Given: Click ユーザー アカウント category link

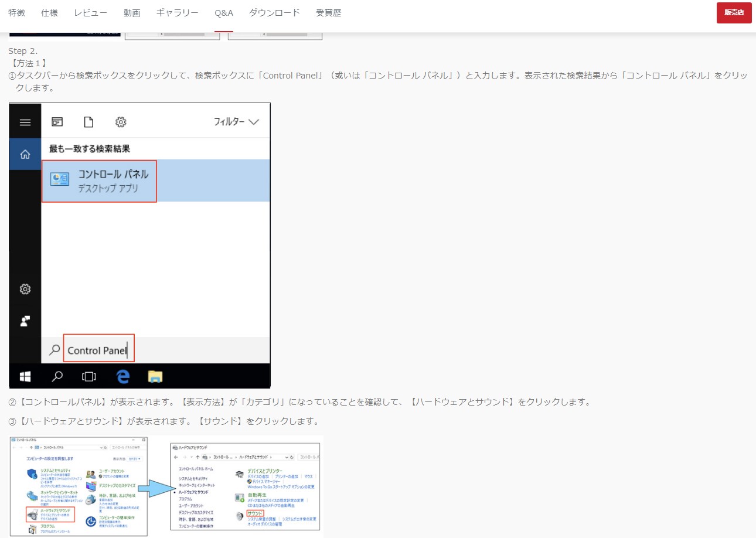Looking at the screenshot, I should (111, 471).
